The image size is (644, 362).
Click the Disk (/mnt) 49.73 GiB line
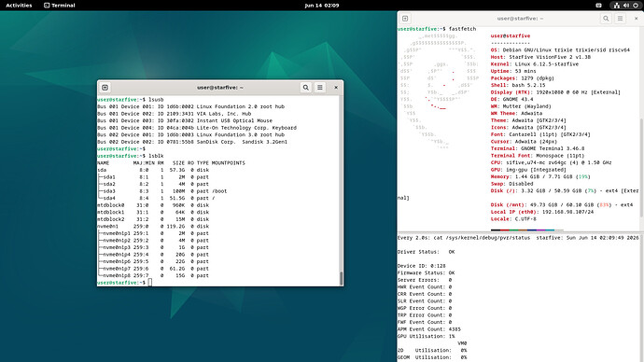point(562,205)
